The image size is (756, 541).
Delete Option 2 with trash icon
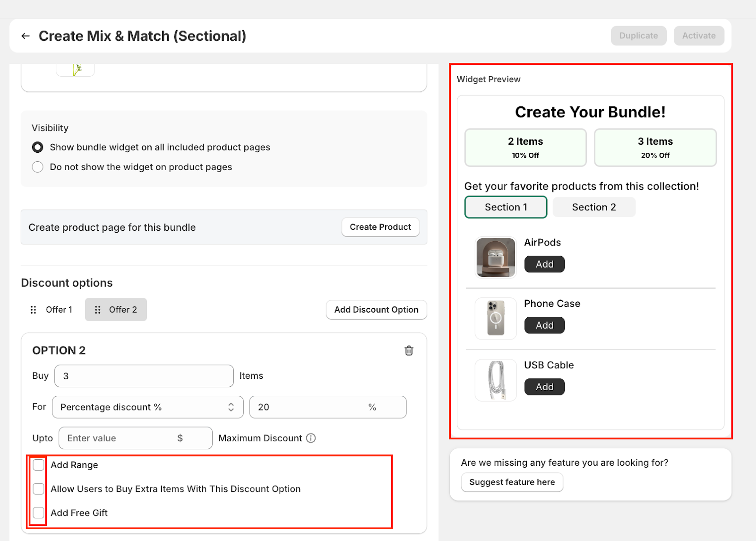click(x=409, y=350)
